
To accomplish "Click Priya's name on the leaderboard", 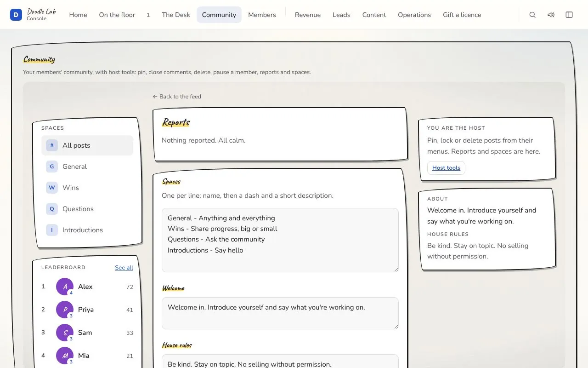I will coord(86,310).
